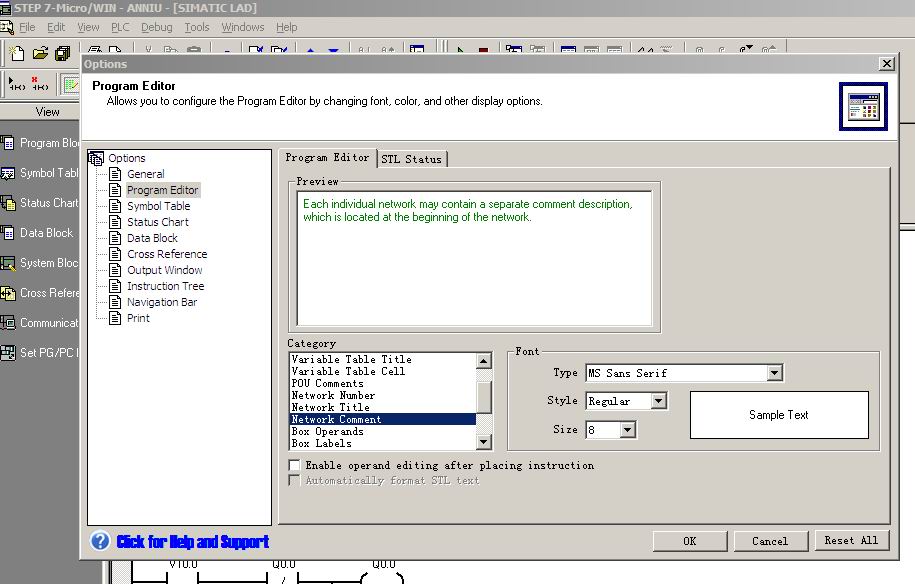Select Network Title in the Category list
The image size is (915, 584).
[x=330, y=407]
